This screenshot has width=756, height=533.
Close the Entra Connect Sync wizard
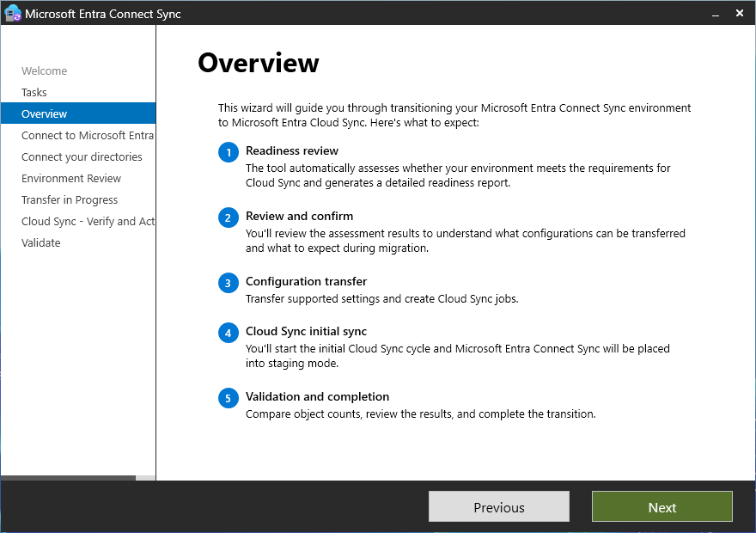click(x=740, y=13)
